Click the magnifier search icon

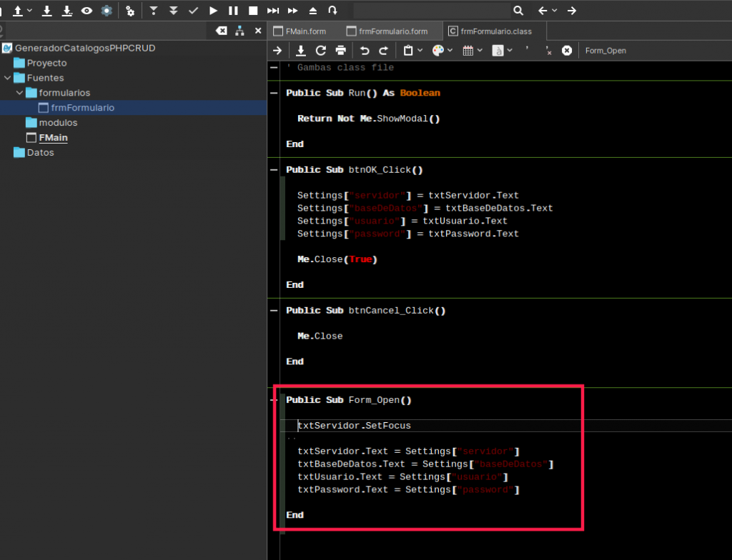pyautogui.click(x=518, y=11)
